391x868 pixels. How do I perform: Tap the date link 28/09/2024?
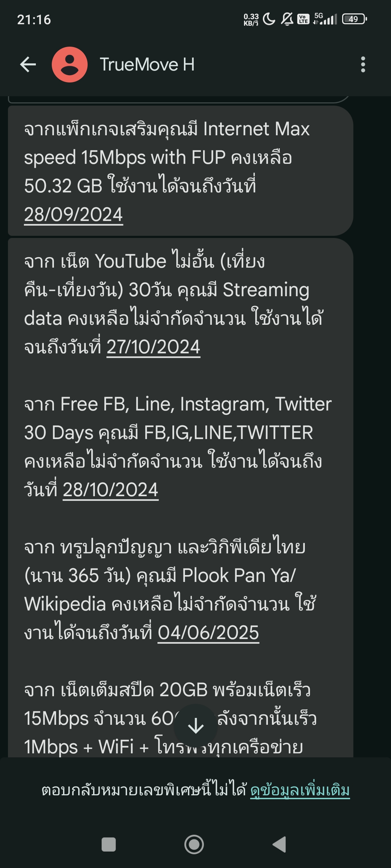coord(73,214)
